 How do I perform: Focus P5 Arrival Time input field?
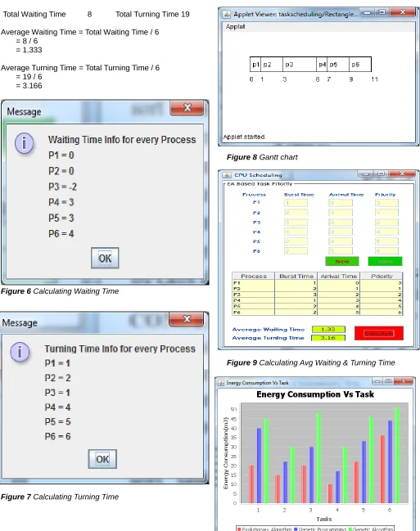(341, 241)
